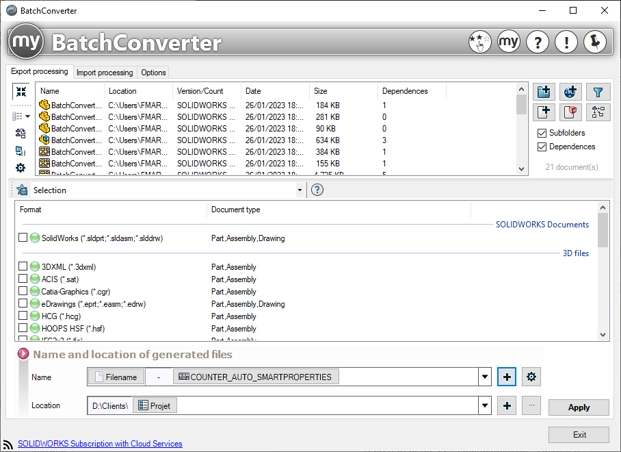Switch to the Import processing tab
The image size is (621, 452).
click(x=105, y=72)
